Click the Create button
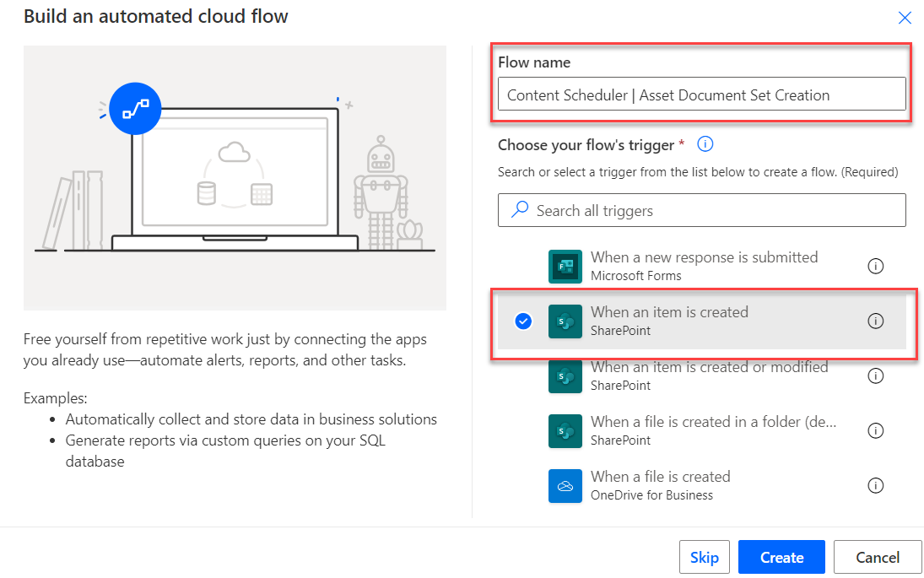This screenshot has height=578, width=924. point(781,557)
